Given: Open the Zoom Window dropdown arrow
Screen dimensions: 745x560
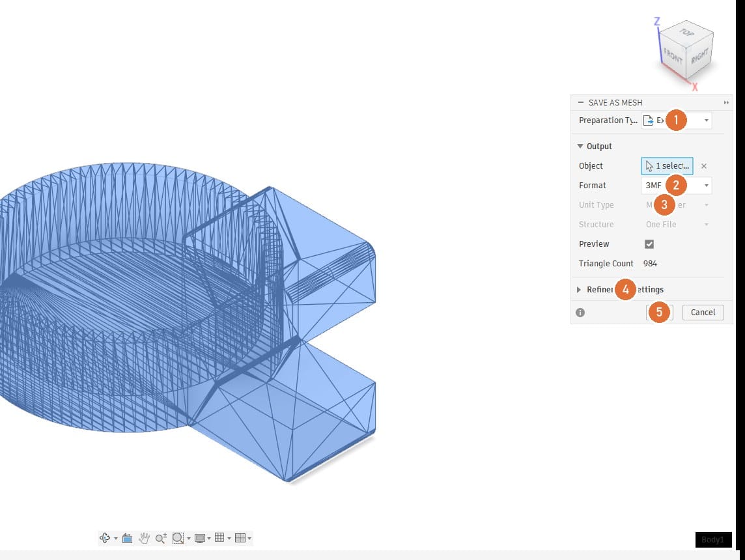Looking at the screenshot, I should pyautogui.click(x=189, y=538).
